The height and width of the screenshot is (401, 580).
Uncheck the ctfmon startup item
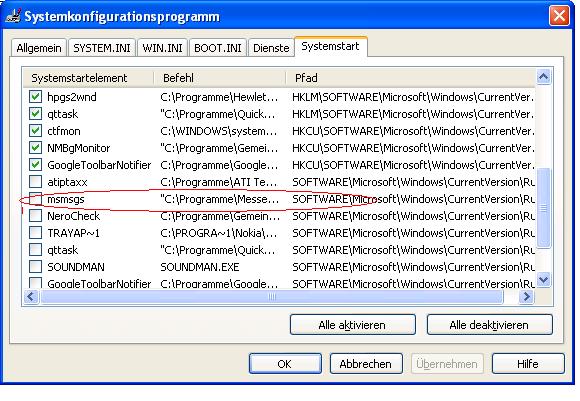pyautogui.click(x=36, y=131)
